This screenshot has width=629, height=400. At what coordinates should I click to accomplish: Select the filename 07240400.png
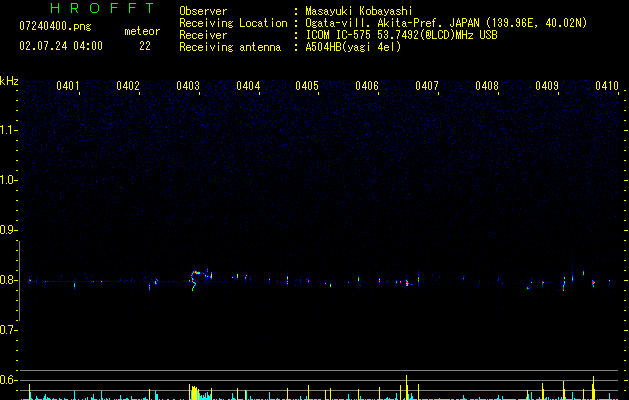(x=55, y=27)
